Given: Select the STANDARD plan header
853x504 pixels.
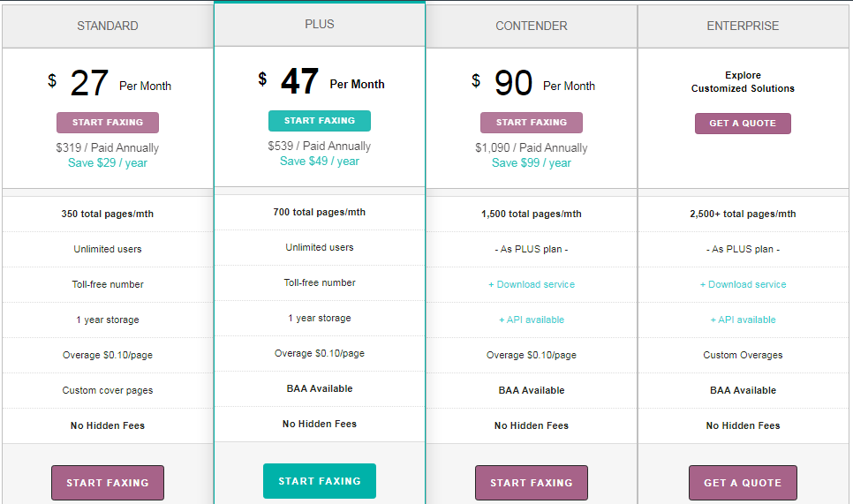Looking at the screenshot, I should tap(108, 26).
